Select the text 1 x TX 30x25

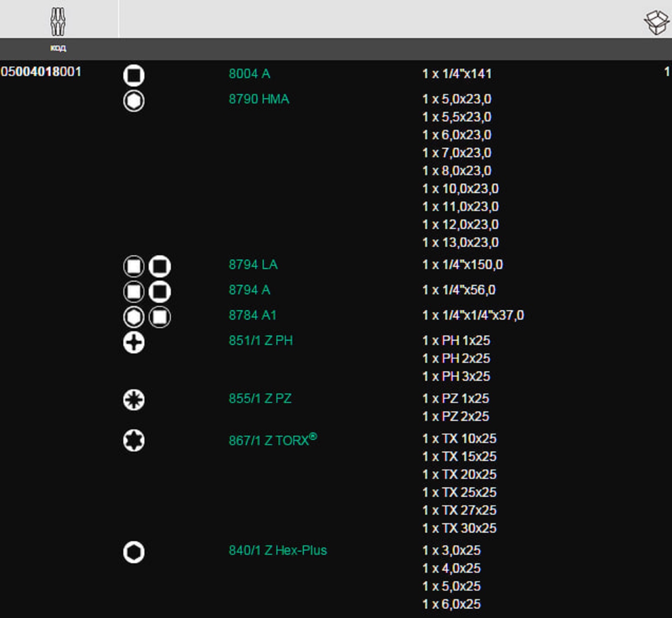[459, 528]
